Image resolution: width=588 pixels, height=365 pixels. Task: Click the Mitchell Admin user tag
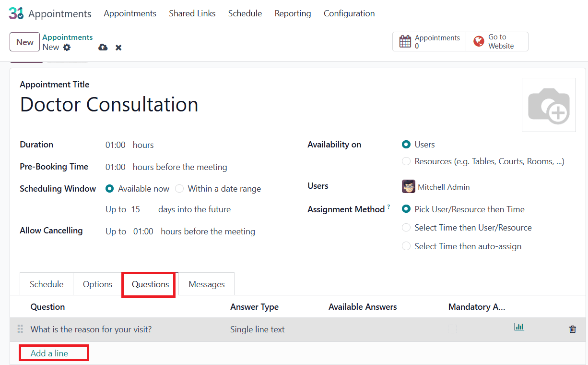436,187
